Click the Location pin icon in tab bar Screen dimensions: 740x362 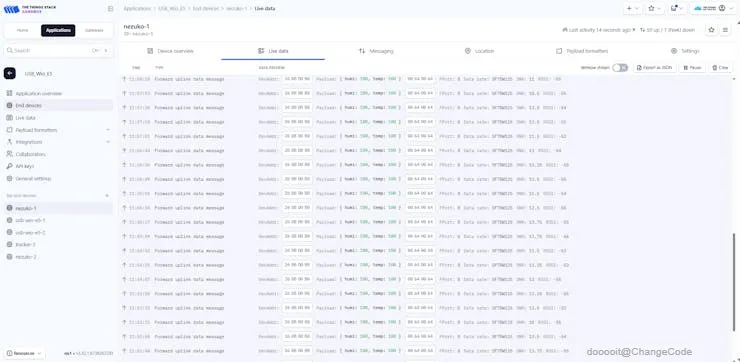click(x=468, y=51)
